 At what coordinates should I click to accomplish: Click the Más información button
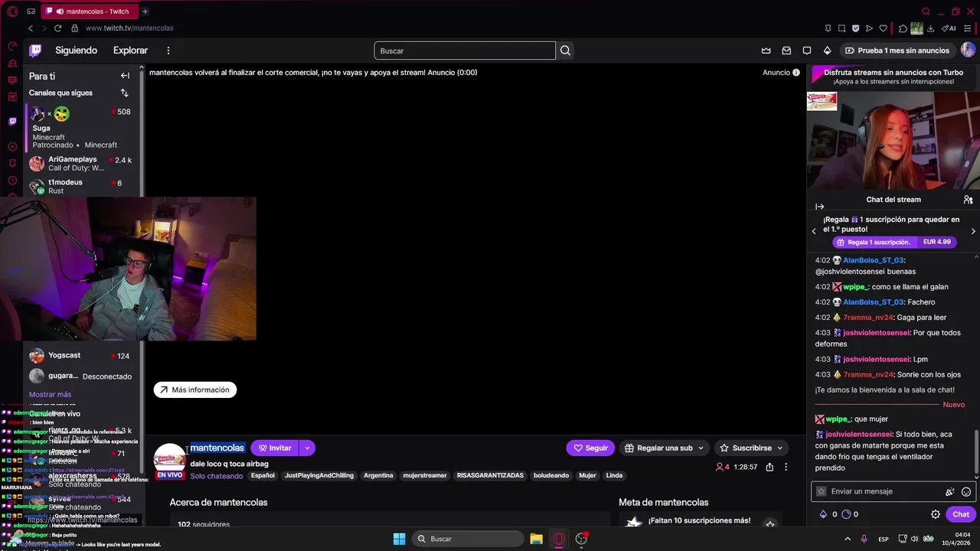pyautogui.click(x=195, y=390)
